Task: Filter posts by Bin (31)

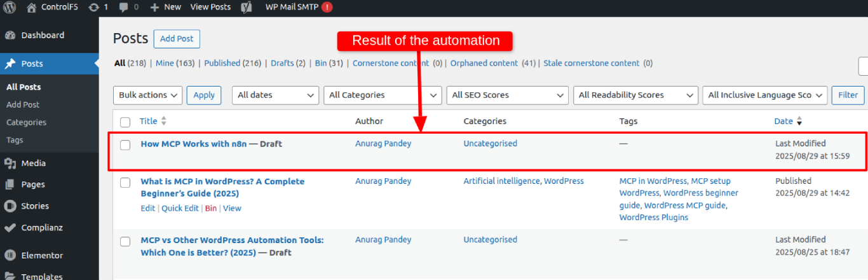Action: (329, 63)
